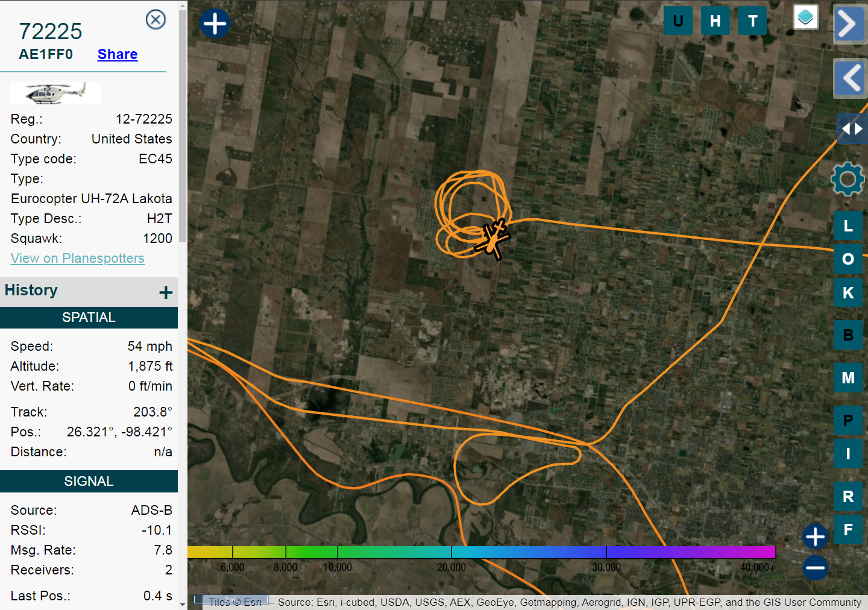
Task: Click the F map option button
Action: point(848,530)
